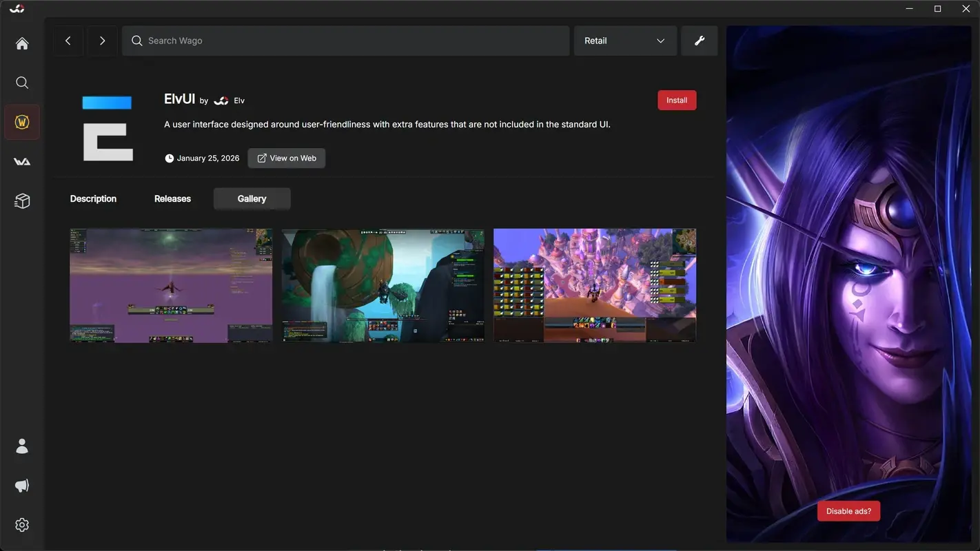
Task: Open the first gallery screenshot
Action: coord(170,284)
